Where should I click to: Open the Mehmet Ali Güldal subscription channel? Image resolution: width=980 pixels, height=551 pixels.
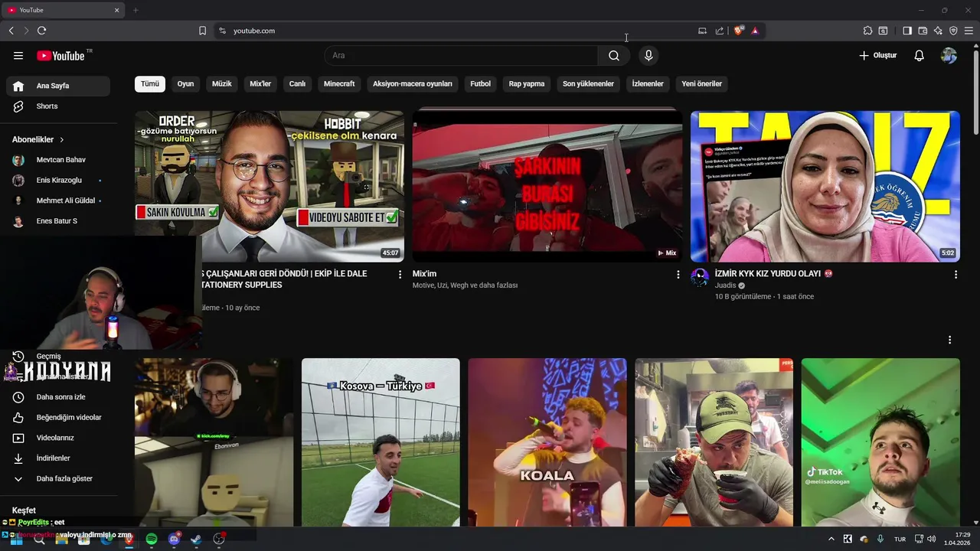tap(58, 201)
